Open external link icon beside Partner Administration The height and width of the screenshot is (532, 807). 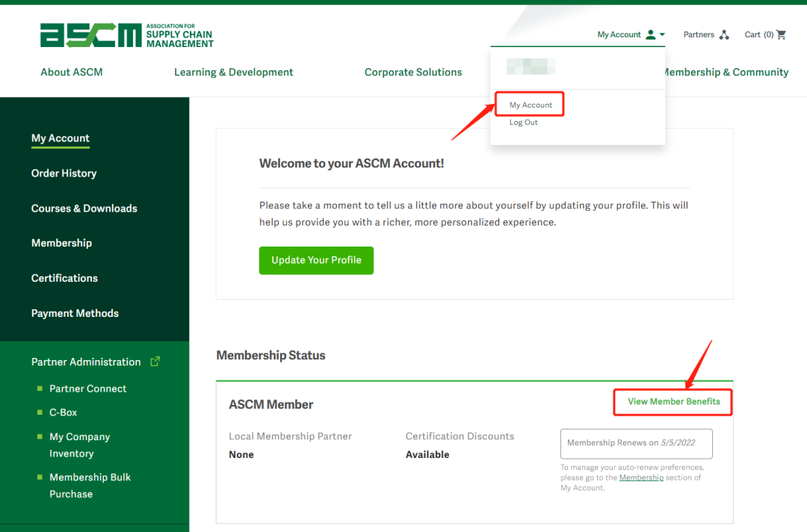coord(155,361)
